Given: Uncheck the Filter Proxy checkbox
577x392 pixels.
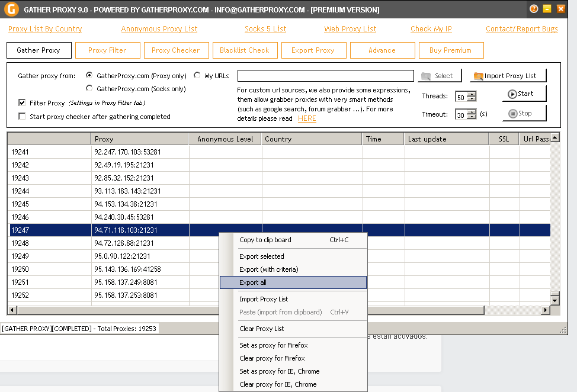Looking at the screenshot, I should click(x=22, y=102).
